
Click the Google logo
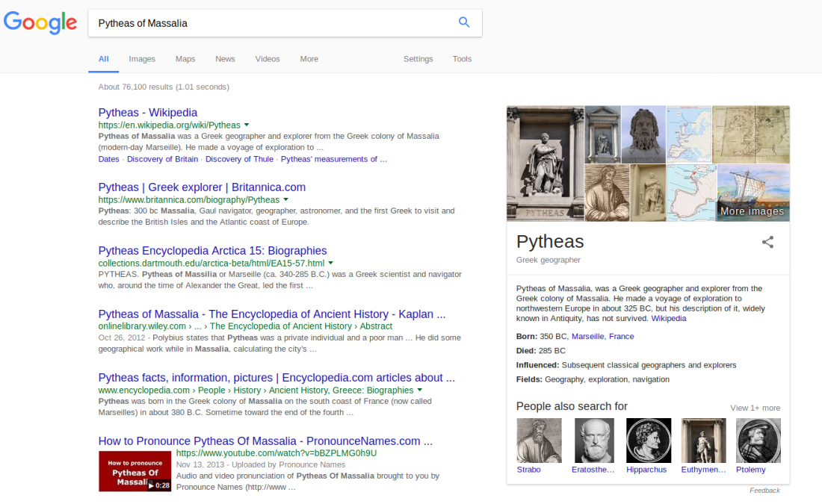(x=40, y=23)
